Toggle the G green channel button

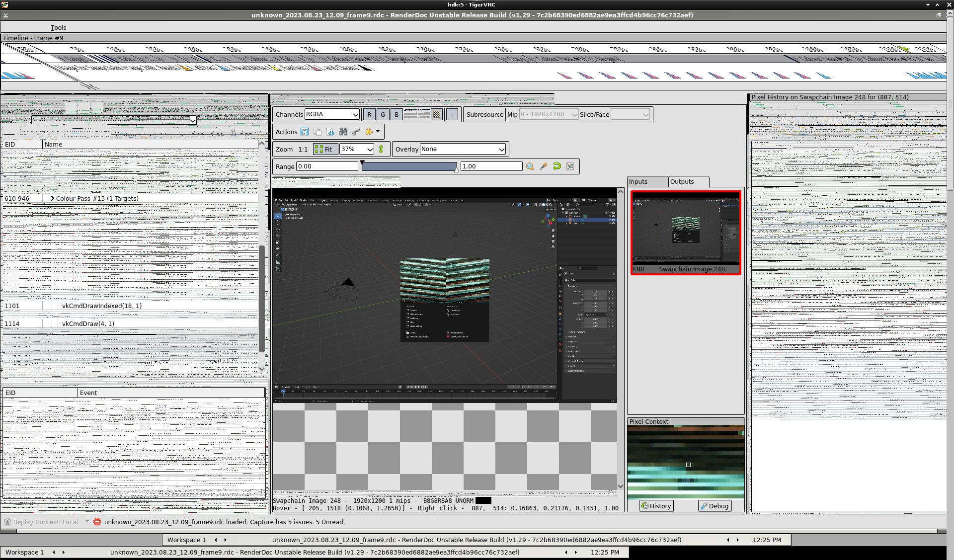[x=383, y=114]
